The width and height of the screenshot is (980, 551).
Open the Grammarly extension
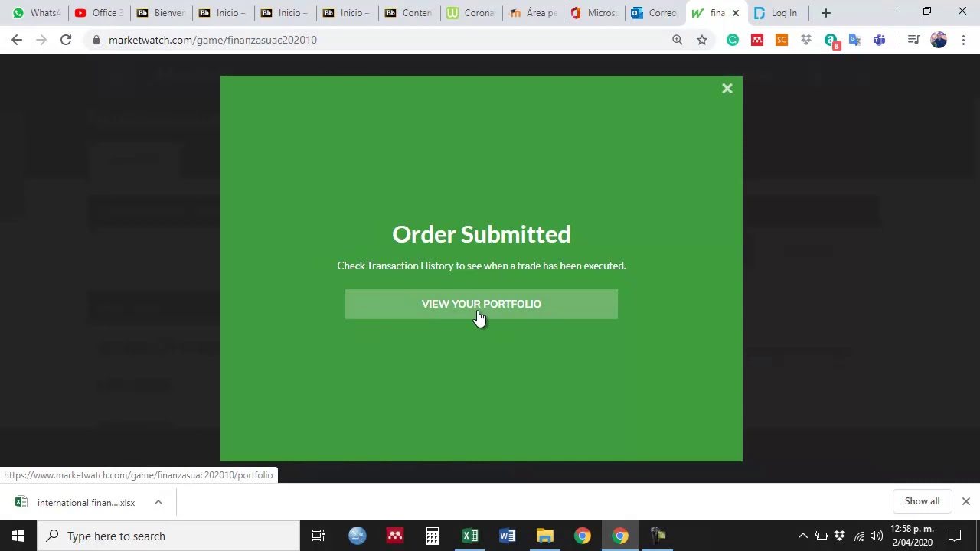[x=733, y=40]
